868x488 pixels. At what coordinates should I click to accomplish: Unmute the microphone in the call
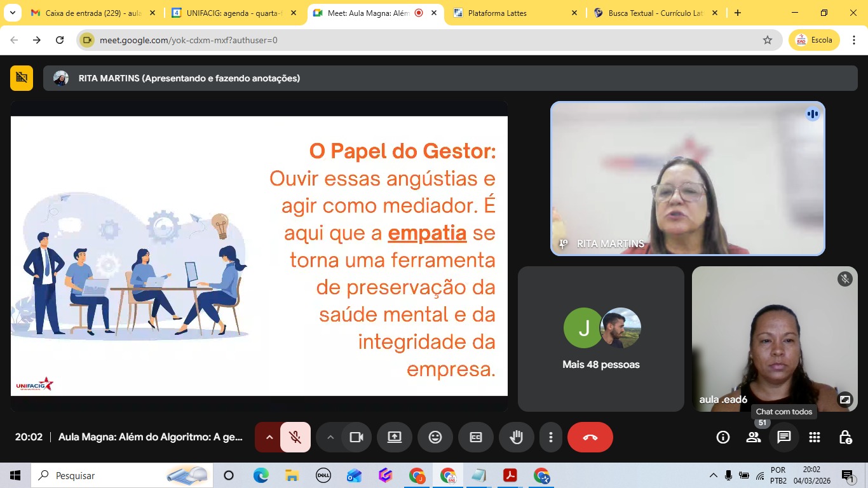click(295, 437)
